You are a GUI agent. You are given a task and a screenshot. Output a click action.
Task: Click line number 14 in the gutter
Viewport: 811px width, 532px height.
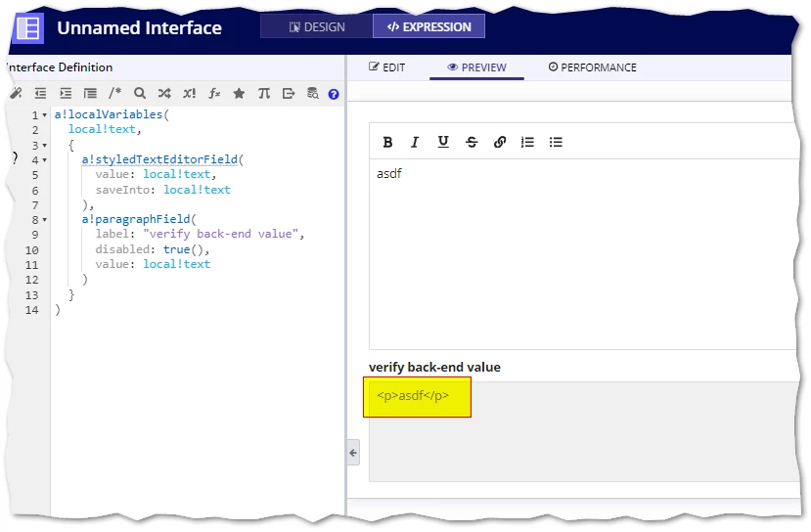(32, 310)
